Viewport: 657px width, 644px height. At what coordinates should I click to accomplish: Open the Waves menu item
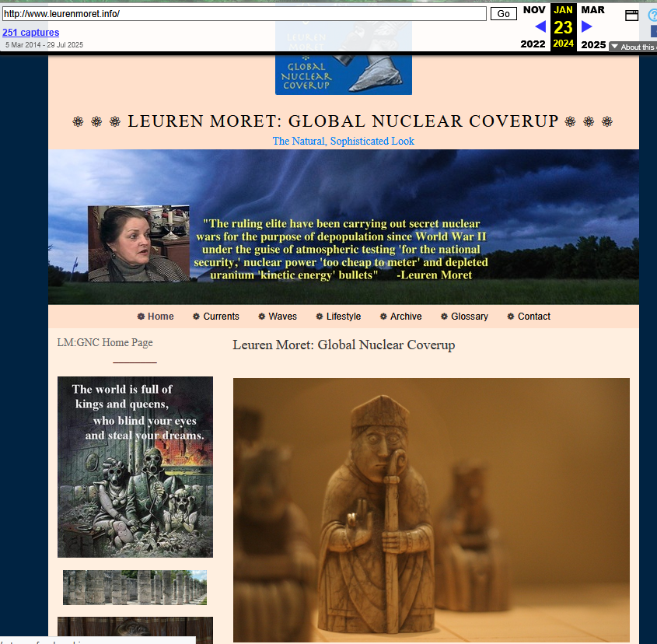click(x=282, y=317)
